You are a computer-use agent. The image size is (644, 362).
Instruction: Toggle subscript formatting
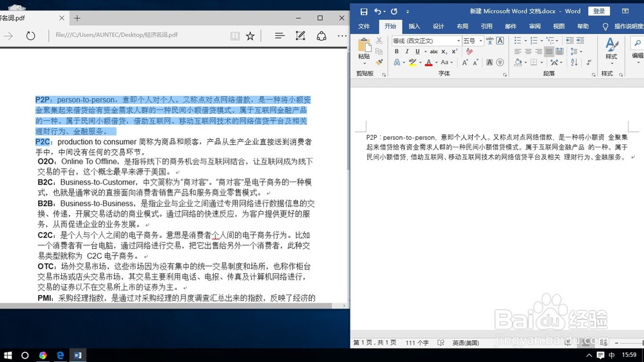click(444, 52)
